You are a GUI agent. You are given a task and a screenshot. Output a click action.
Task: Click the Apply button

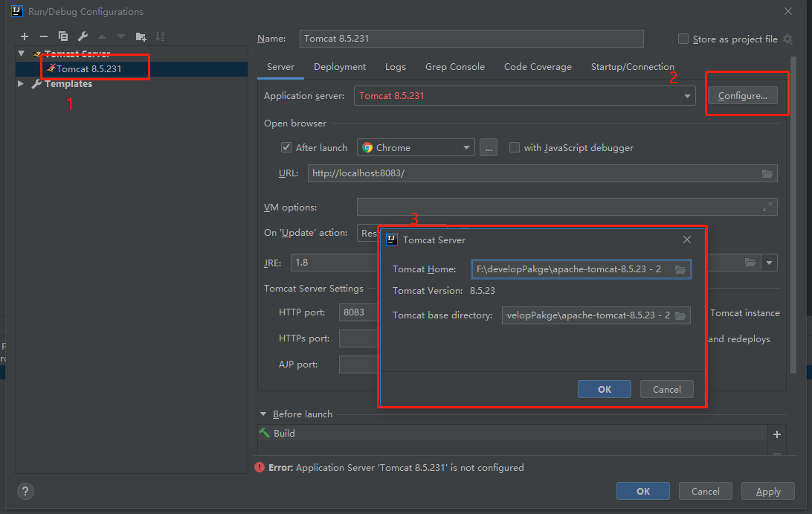coord(768,491)
